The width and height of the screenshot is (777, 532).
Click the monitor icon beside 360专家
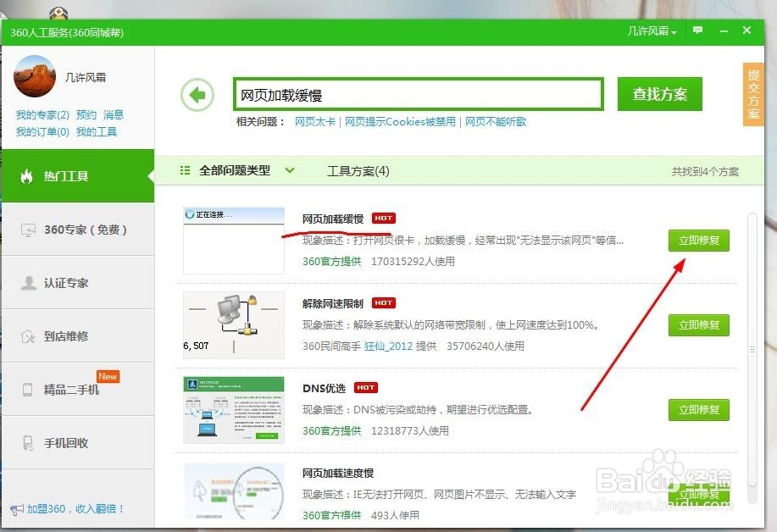[28, 230]
